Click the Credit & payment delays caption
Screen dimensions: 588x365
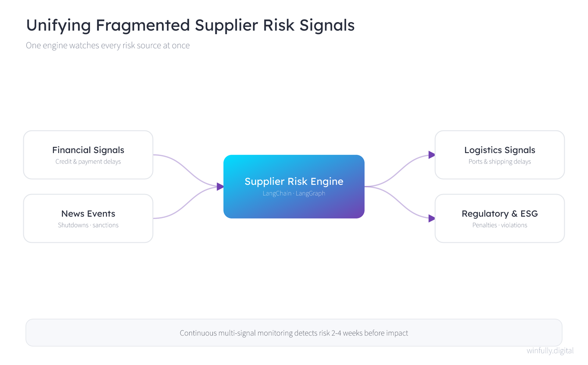(88, 162)
